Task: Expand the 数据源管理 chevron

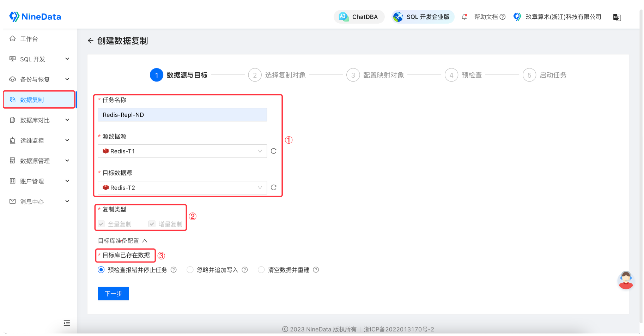Action: pos(67,161)
